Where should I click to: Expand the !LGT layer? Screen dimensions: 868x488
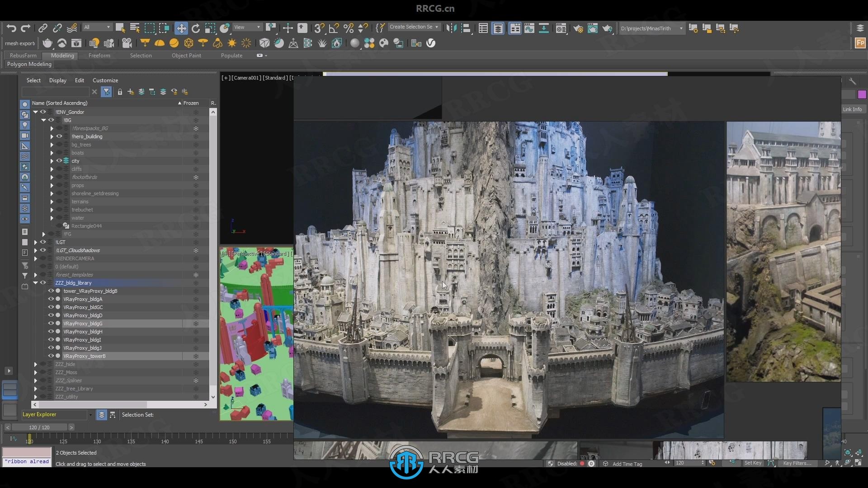(35, 242)
